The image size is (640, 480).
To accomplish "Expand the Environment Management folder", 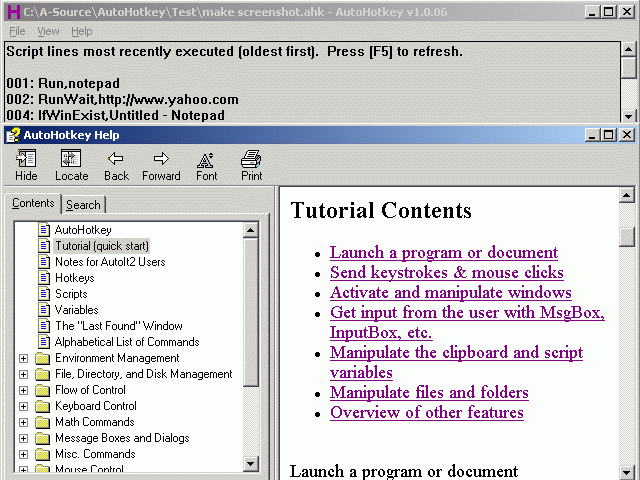I will point(23,358).
